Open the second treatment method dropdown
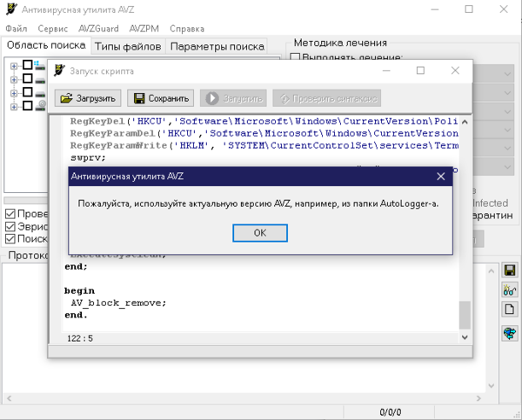The width and height of the screenshot is (522, 420). (507, 93)
